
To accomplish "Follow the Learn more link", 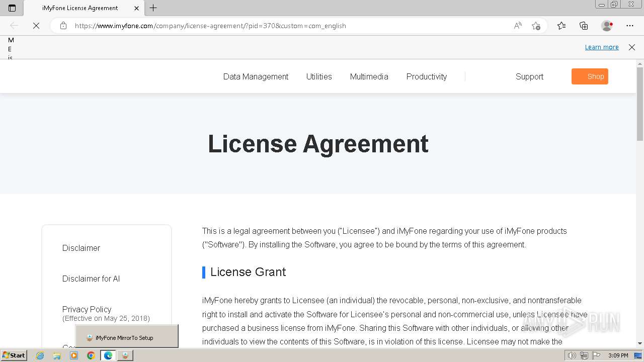I will [x=602, y=47].
